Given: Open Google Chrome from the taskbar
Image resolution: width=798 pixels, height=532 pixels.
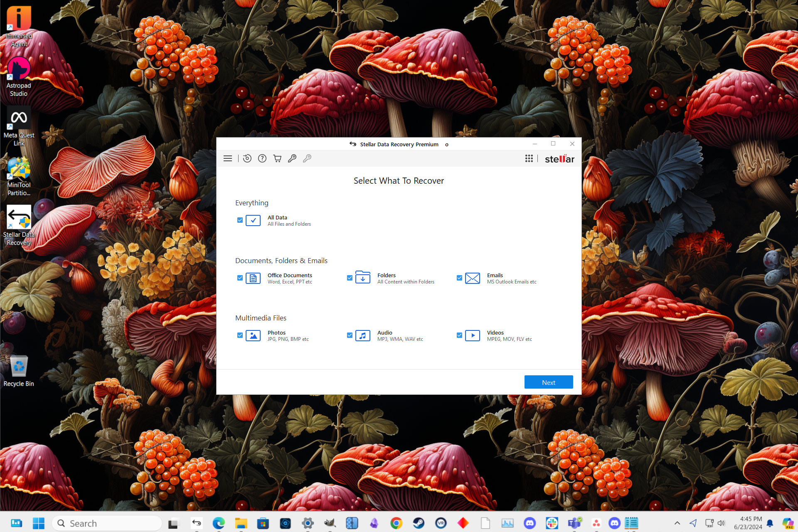Looking at the screenshot, I should point(397,523).
